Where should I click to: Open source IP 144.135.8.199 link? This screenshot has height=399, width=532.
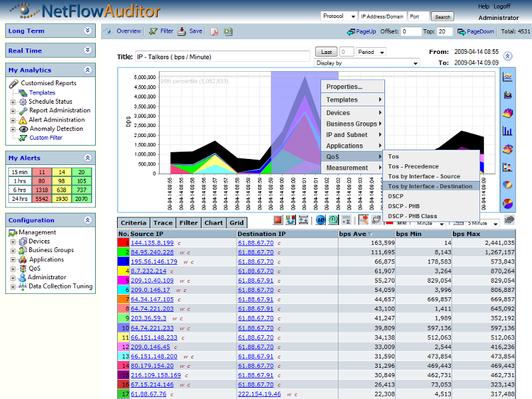[x=152, y=243]
